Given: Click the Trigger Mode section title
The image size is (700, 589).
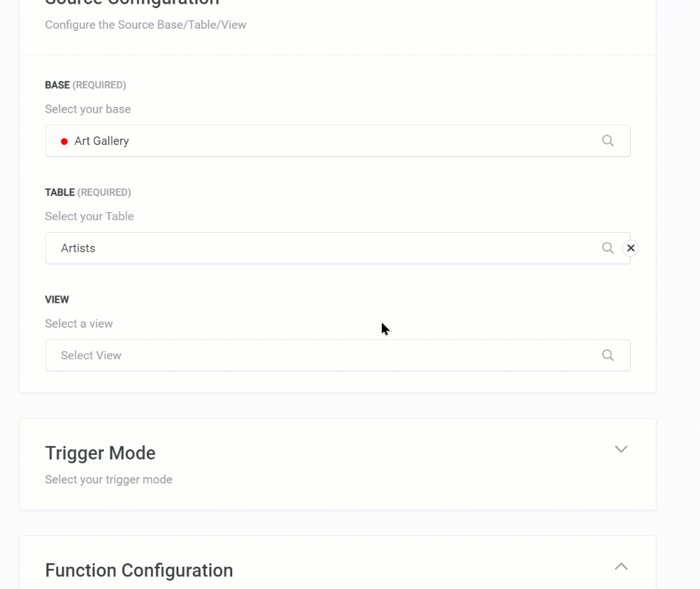Looking at the screenshot, I should tap(100, 453).
